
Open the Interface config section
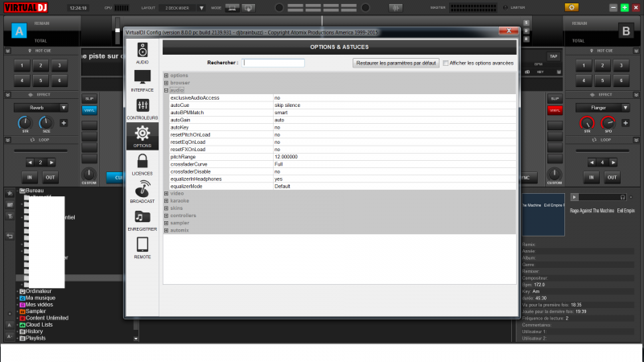pyautogui.click(x=142, y=80)
